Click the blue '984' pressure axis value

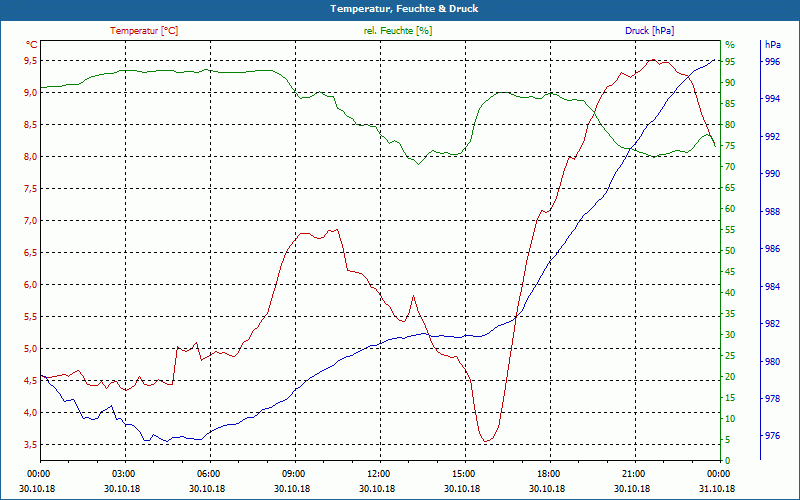click(772, 287)
